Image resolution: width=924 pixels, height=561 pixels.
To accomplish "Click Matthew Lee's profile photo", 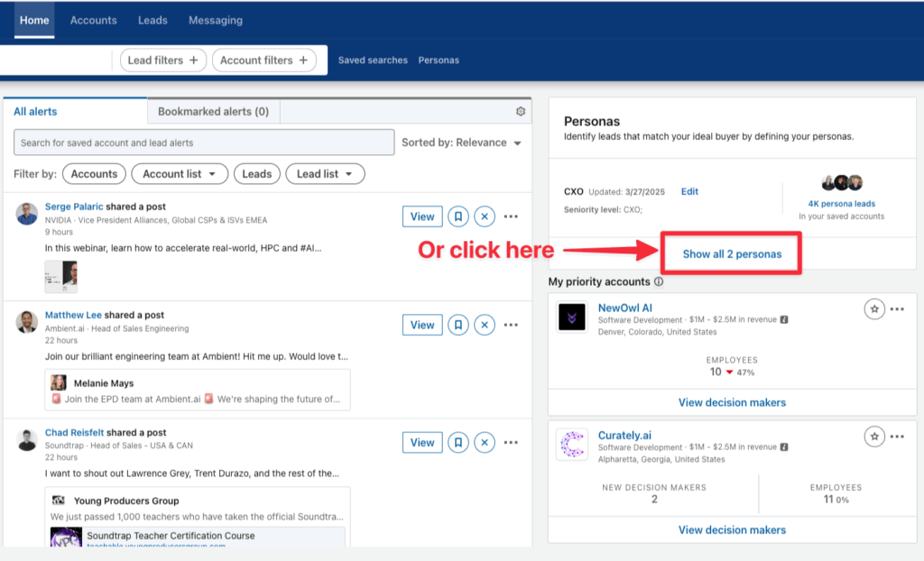I will coord(26,322).
